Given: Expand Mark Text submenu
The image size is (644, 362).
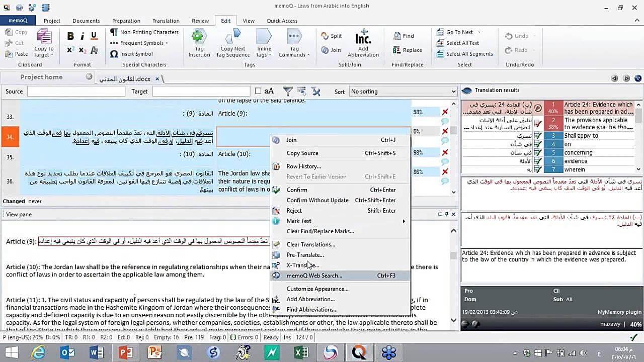Looking at the screenshot, I should pyautogui.click(x=340, y=221).
